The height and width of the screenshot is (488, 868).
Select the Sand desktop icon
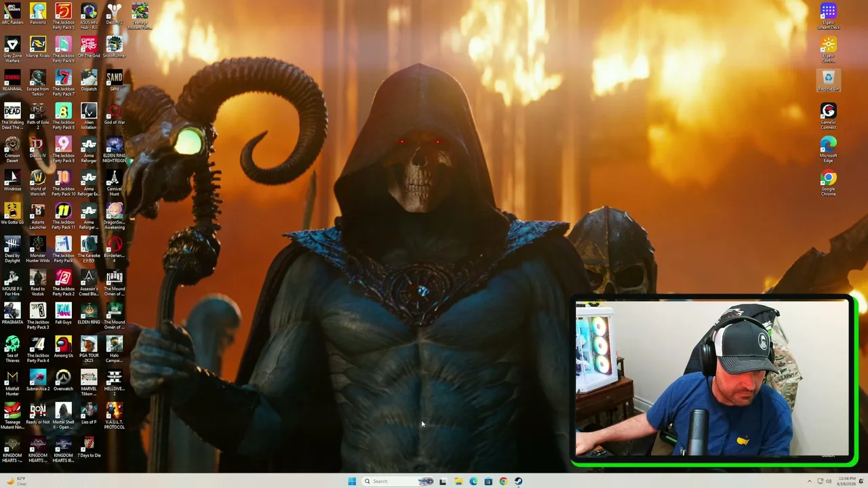point(115,80)
